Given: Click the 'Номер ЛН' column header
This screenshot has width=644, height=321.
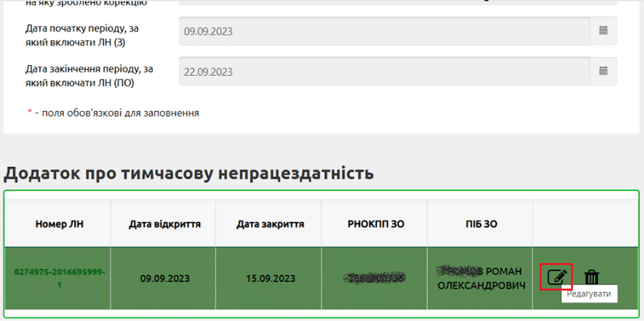Looking at the screenshot, I should click(x=59, y=224).
